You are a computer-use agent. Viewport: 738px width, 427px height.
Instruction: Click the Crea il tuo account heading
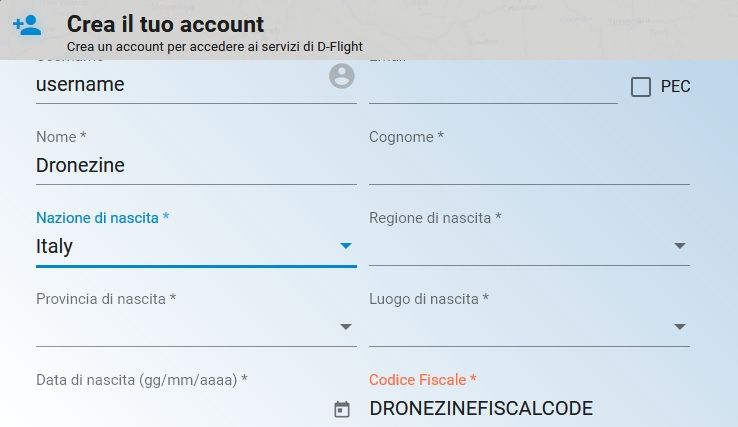[165, 24]
